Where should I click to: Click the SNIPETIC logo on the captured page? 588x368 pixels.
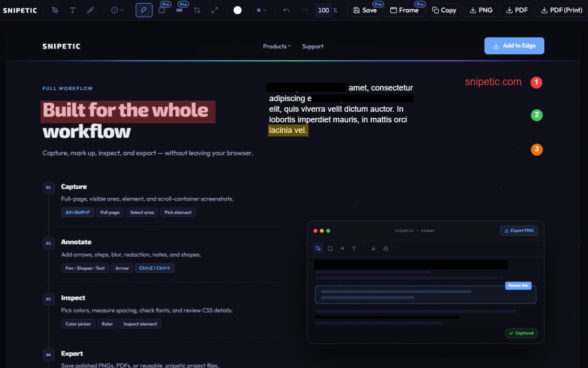tap(62, 46)
